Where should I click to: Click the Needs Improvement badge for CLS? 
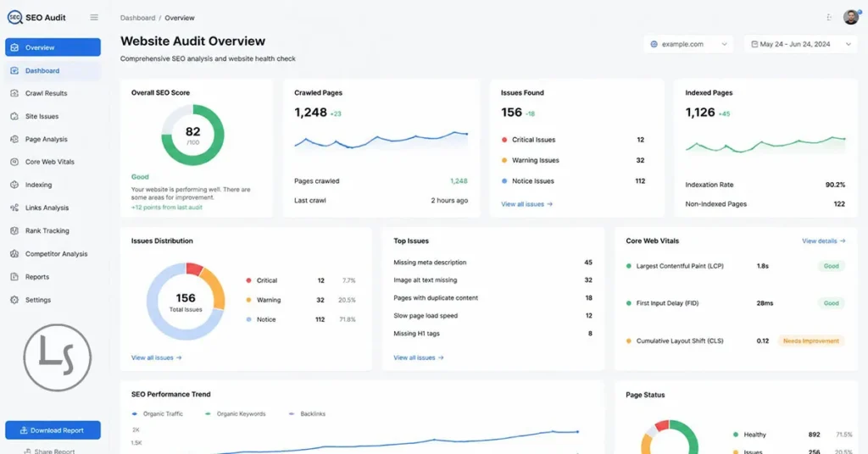(x=811, y=341)
